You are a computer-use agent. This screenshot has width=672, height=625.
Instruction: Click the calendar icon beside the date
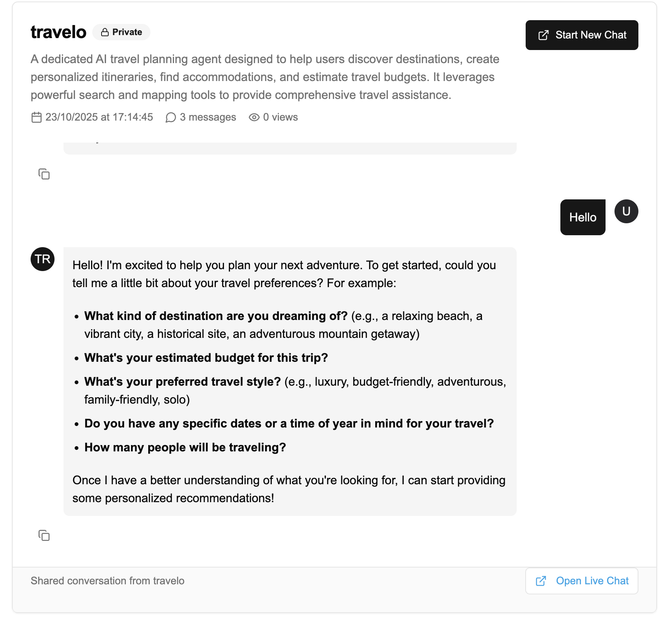[x=36, y=117]
